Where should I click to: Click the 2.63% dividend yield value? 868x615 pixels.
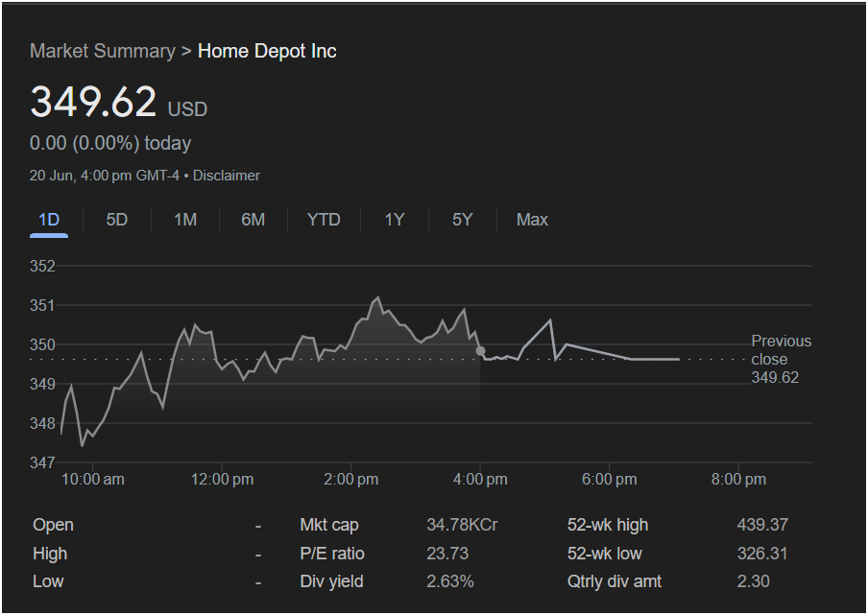pos(450,581)
